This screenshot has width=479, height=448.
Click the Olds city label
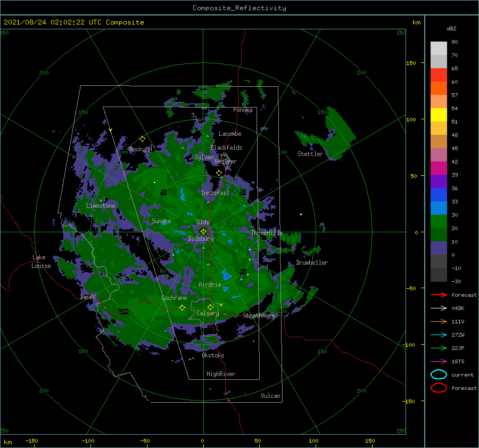click(x=203, y=222)
